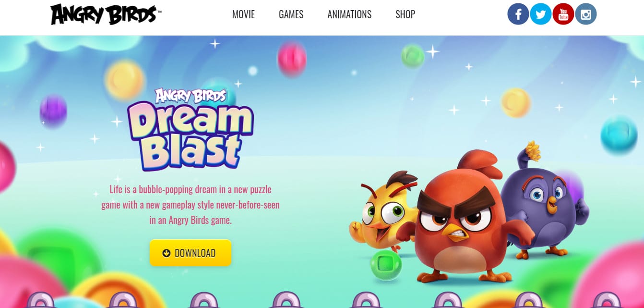The width and height of the screenshot is (644, 308).
Task: Select the Dream Blast game logo
Action: click(191, 129)
